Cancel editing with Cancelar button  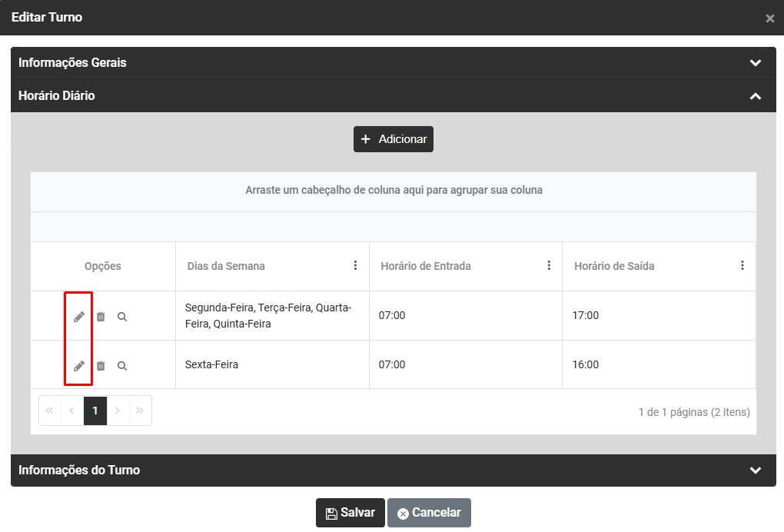click(429, 513)
